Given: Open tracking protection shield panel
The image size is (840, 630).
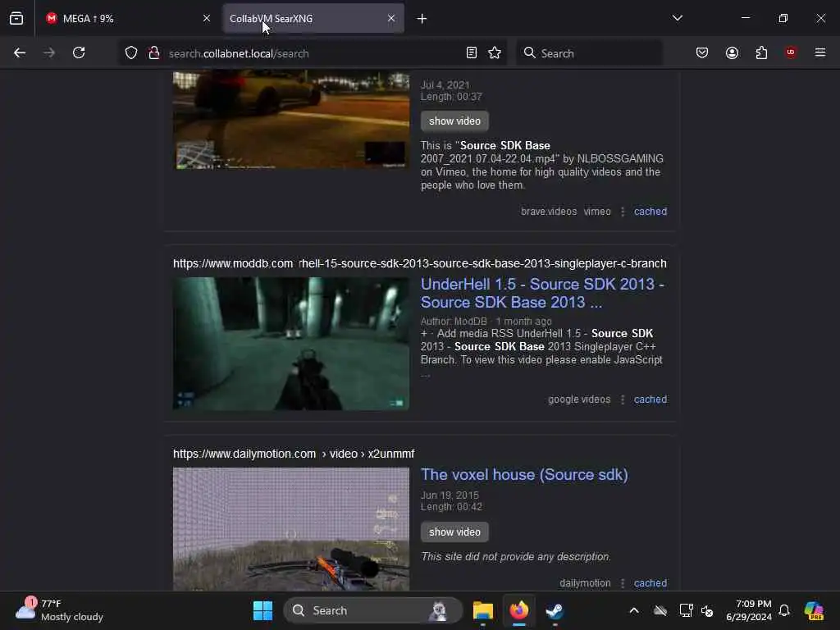Looking at the screenshot, I should point(131,52).
